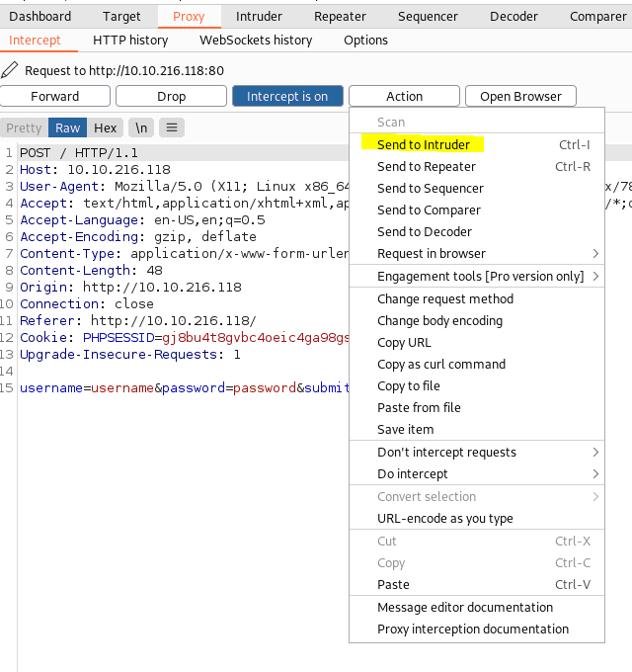Open the Repeater tab
Viewport: 632px width, 672px height.
point(340,16)
